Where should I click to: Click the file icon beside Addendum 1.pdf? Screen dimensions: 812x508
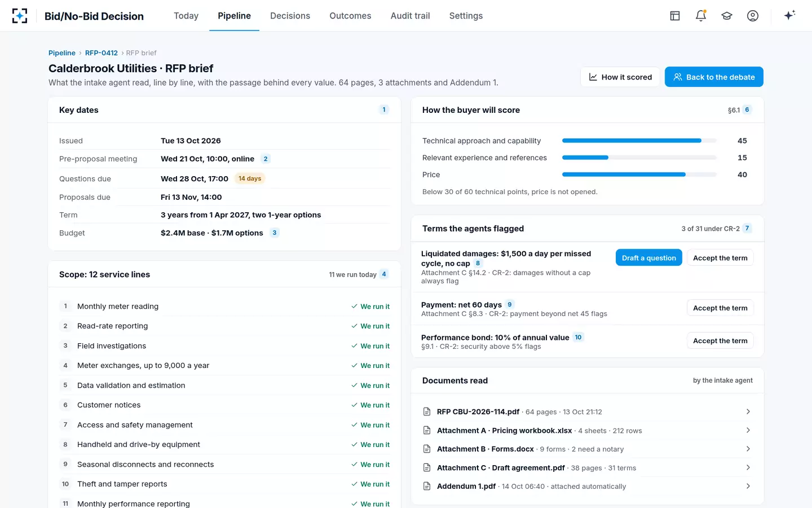coord(427,487)
